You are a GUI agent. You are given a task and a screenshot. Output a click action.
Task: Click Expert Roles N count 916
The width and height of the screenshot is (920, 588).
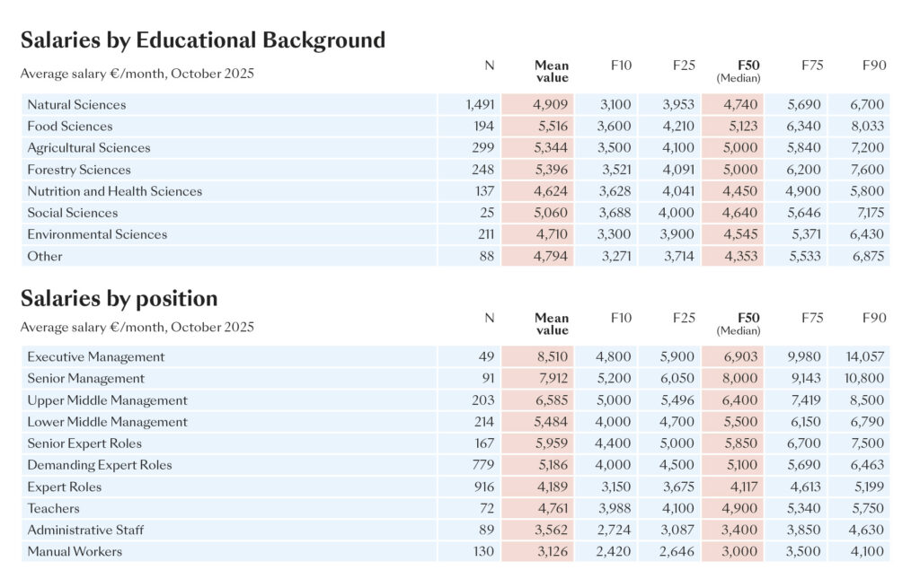481,487
